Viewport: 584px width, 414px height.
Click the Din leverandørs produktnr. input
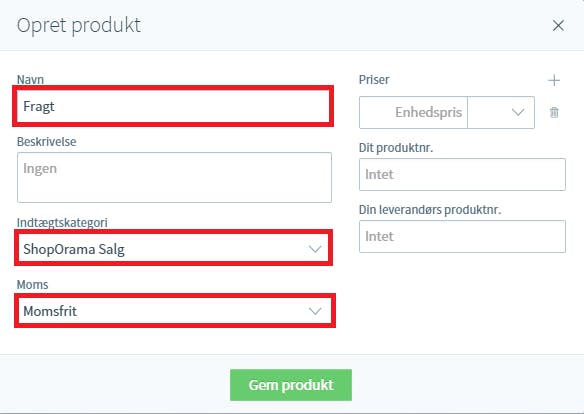point(462,236)
